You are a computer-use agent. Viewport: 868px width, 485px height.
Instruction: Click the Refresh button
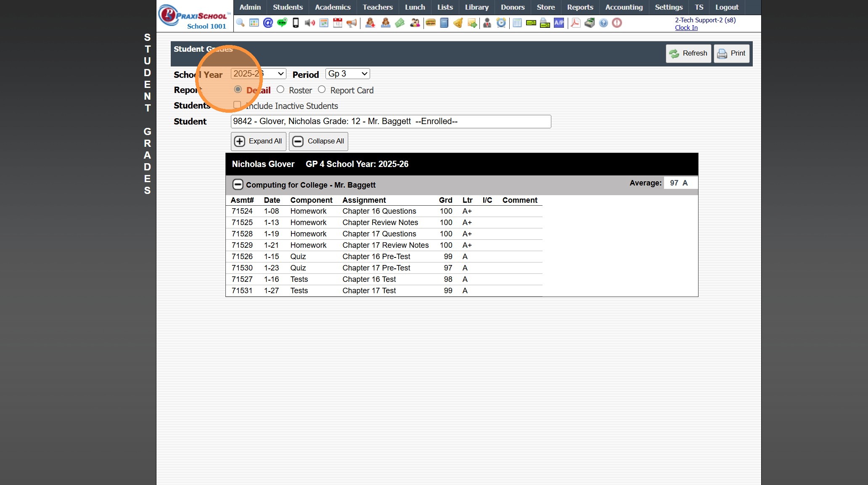[688, 53]
